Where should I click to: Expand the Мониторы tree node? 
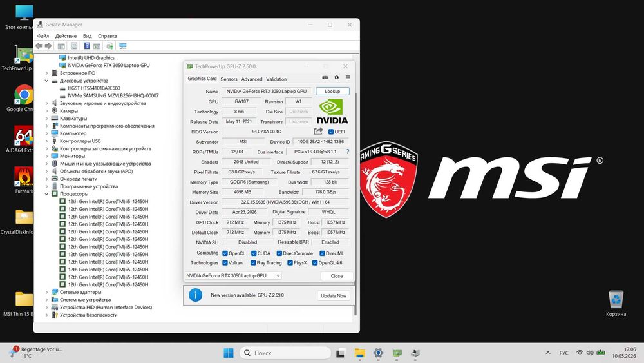pyautogui.click(x=46, y=156)
